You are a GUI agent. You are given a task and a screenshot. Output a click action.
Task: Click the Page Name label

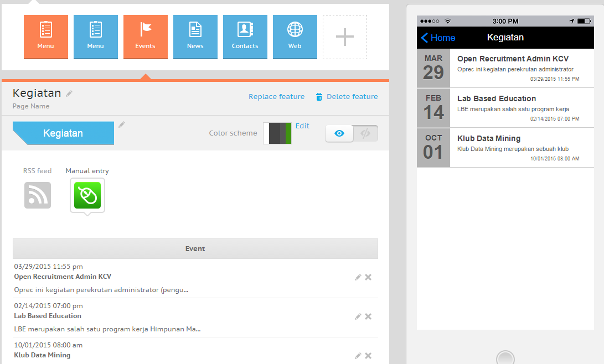(31, 106)
